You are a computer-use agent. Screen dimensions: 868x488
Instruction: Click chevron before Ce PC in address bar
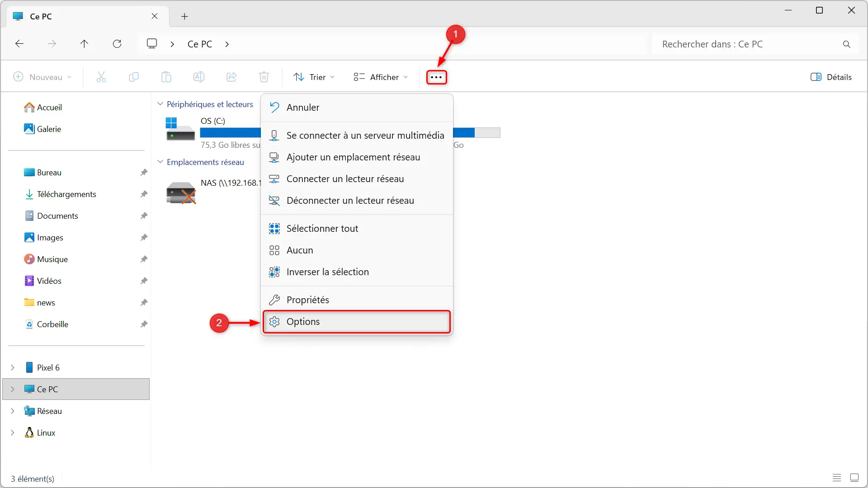172,44
